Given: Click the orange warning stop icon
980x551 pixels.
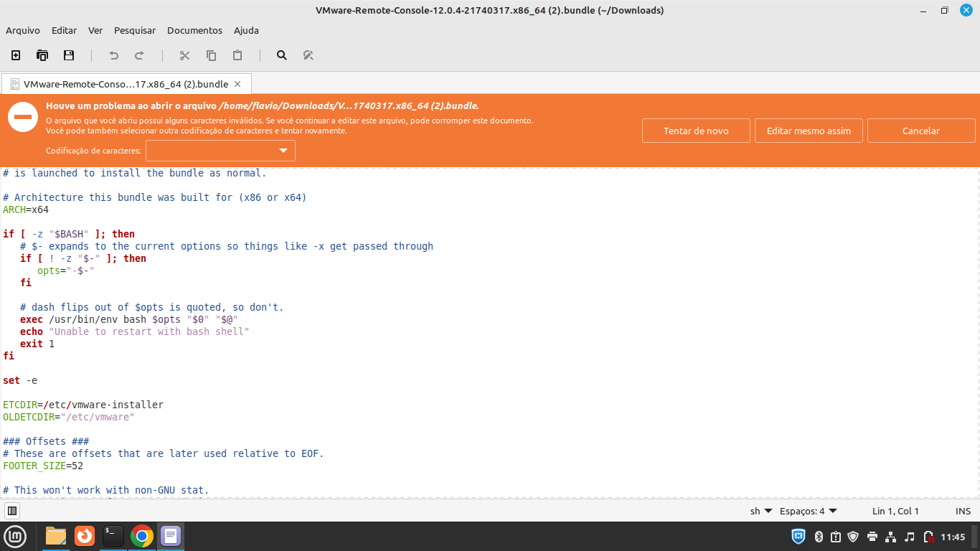Looking at the screenshot, I should 23,117.
